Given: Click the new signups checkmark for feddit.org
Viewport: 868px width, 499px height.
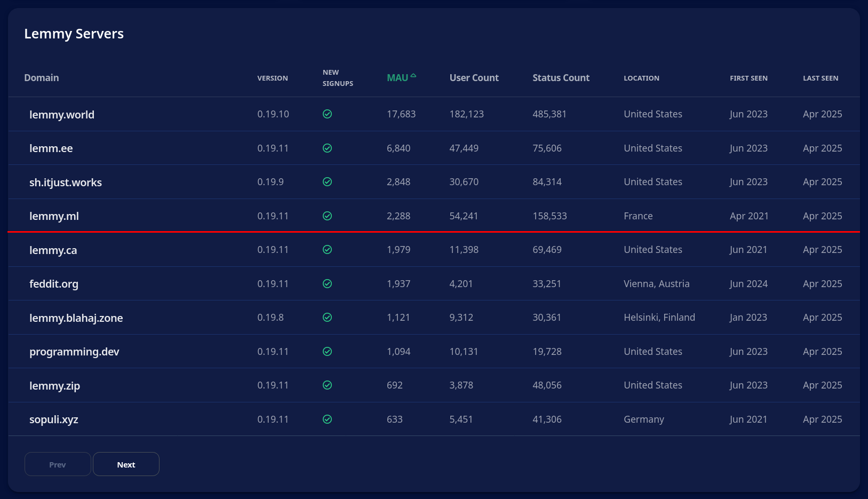Looking at the screenshot, I should click(328, 284).
